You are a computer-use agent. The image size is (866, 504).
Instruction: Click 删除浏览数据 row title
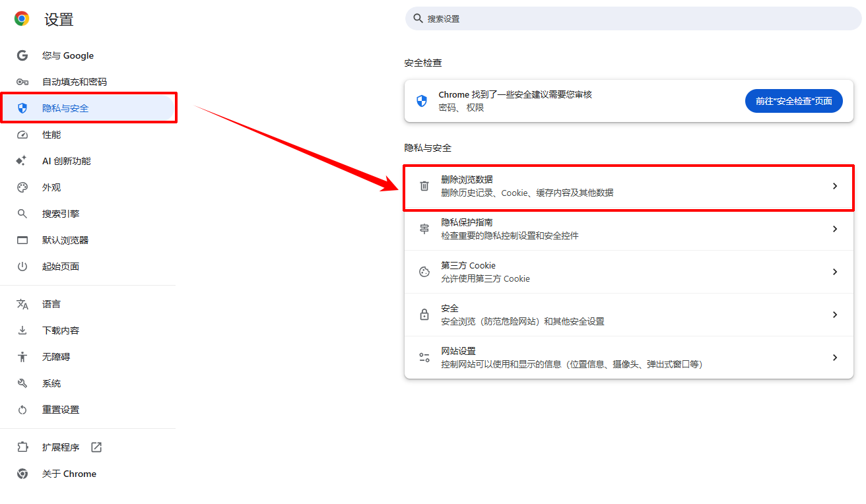[467, 179]
